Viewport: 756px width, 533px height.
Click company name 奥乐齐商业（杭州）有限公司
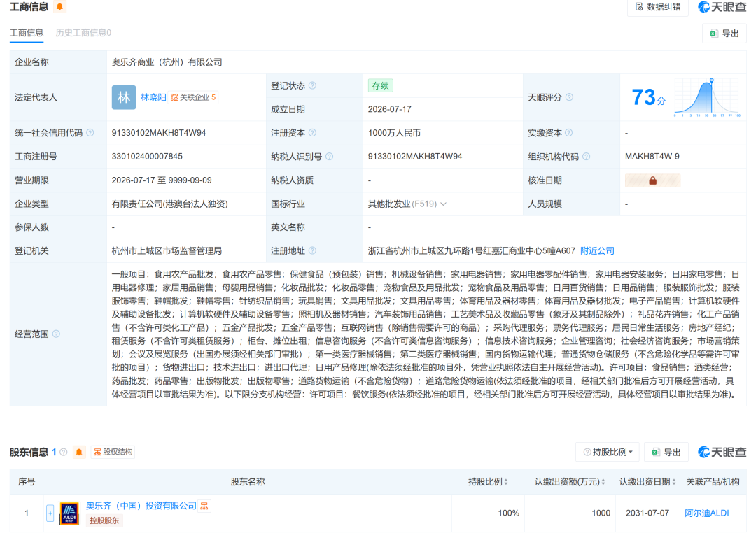(167, 62)
